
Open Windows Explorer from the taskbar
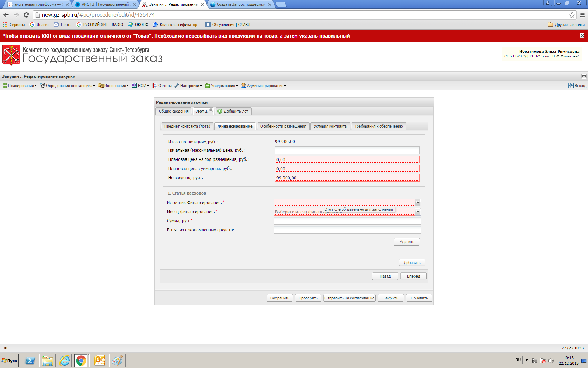47,360
